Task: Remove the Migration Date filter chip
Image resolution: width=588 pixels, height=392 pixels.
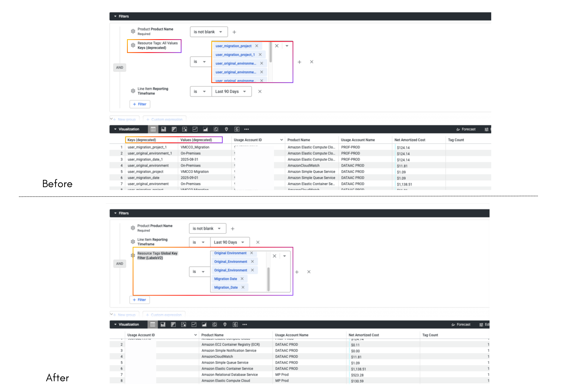Action: (242, 279)
